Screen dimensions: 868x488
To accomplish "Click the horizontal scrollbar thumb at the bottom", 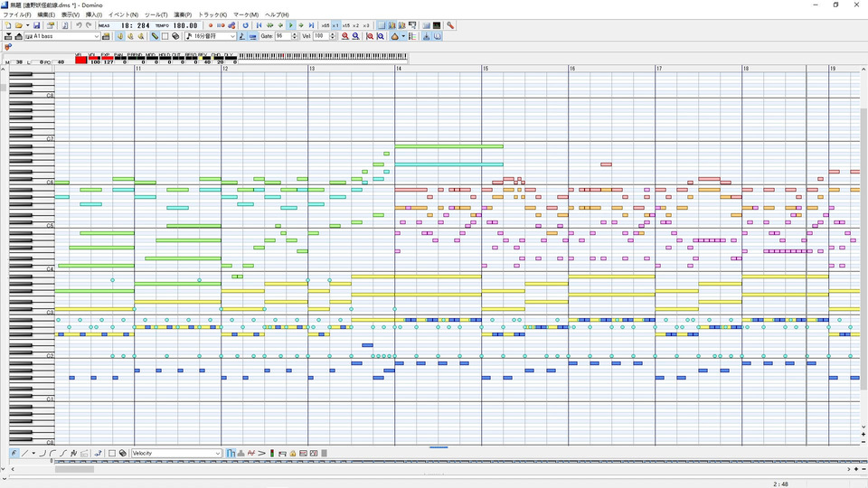I will 74,469.
